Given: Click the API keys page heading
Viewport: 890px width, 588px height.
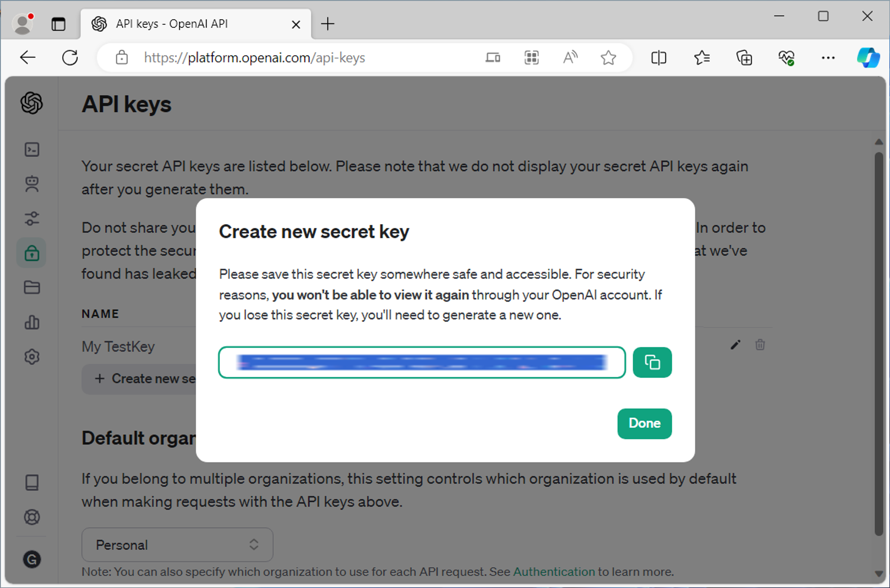Looking at the screenshot, I should click(x=127, y=104).
